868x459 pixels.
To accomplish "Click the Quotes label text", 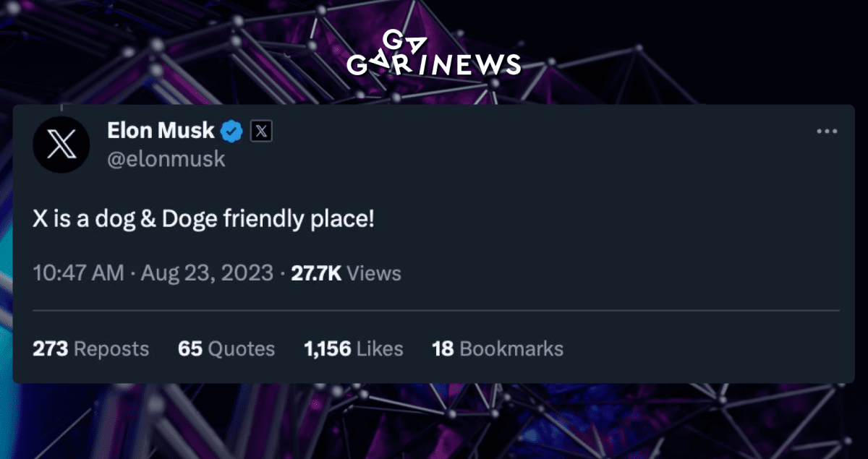I will 242,349.
